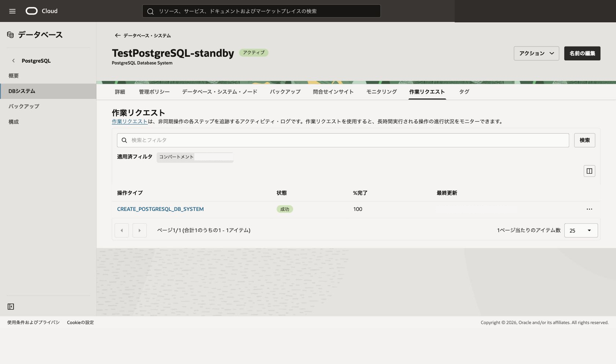Click the 100 percent complete value
Image resolution: width=616 pixels, height=364 pixels.
tap(357, 209)
